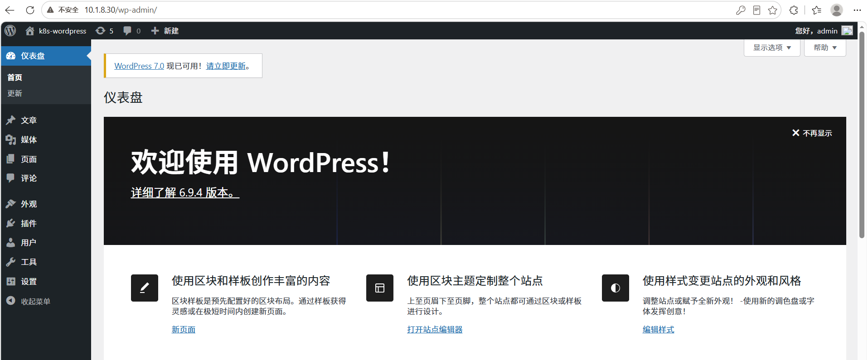868x360 pixels.
Task: Click the 插件 plug icon
Action: (11, 223)
